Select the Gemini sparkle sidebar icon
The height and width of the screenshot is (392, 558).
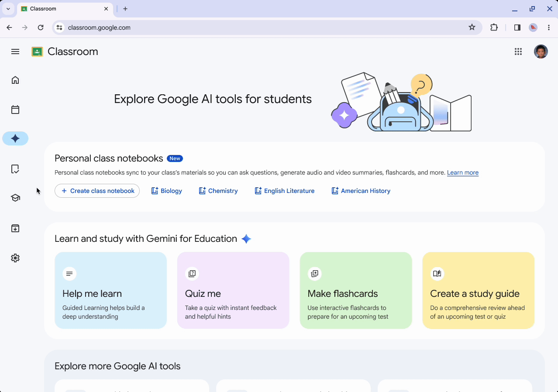[15, 139]
